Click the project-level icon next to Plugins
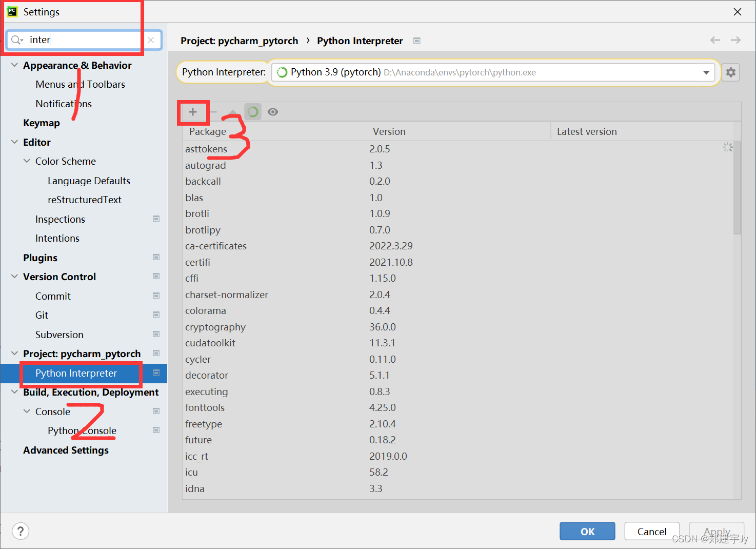 (x=156, y=257)
